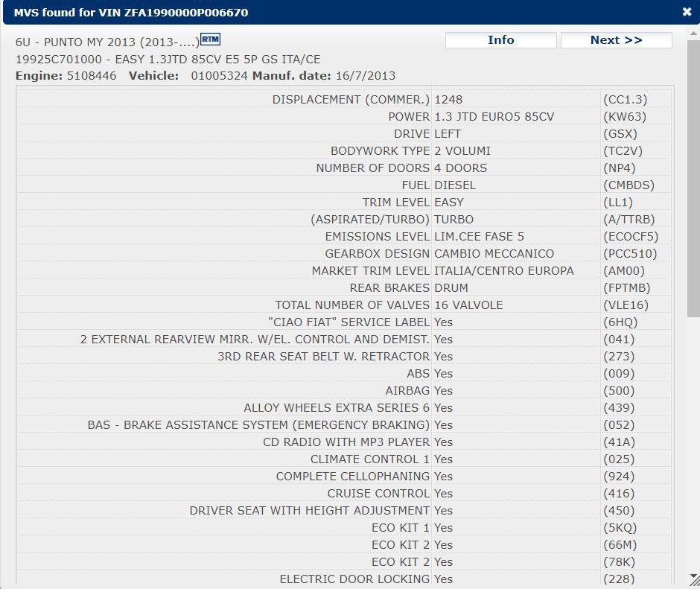
Task: Click code (VLE16)
Action: (x=626, y=305)
